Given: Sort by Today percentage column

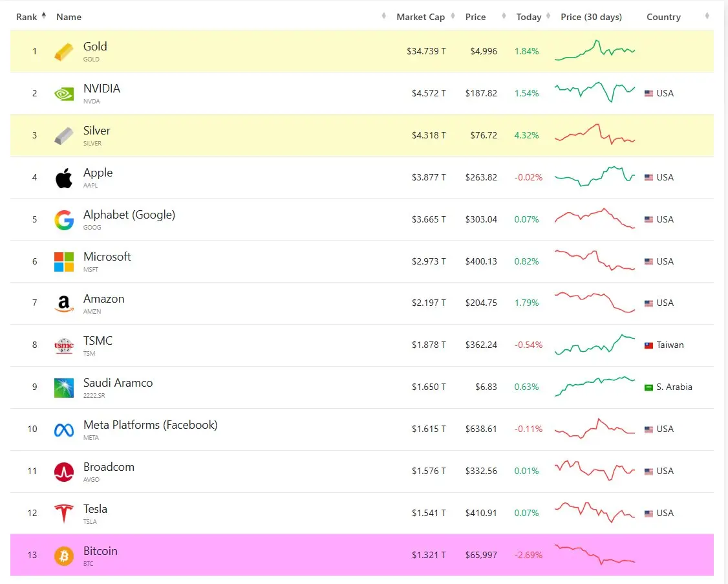Looking at the screenshot, I should pyautogui.click(x=529, y=17).
